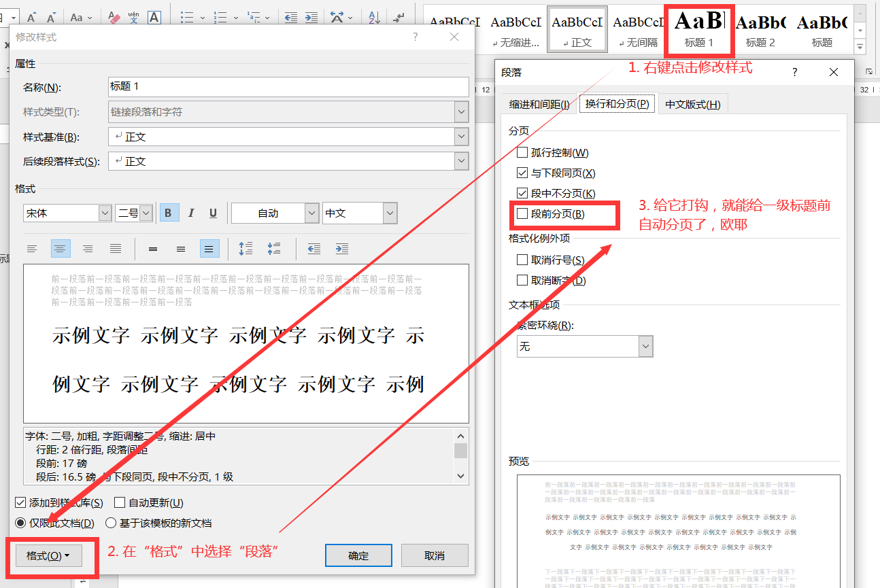
Task: Toggle Bold in Modify Style dialog
Action: coord(169,213)
